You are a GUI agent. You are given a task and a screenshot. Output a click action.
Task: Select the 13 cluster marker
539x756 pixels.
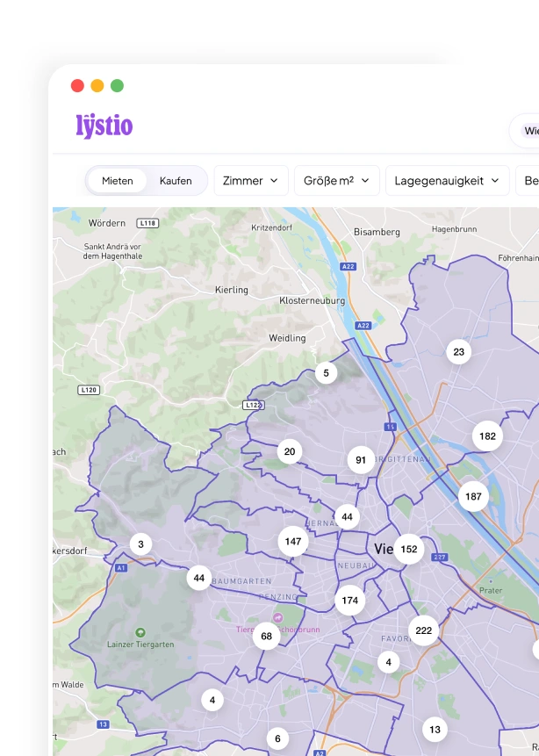pyautogui.click(x=435, y=730)
